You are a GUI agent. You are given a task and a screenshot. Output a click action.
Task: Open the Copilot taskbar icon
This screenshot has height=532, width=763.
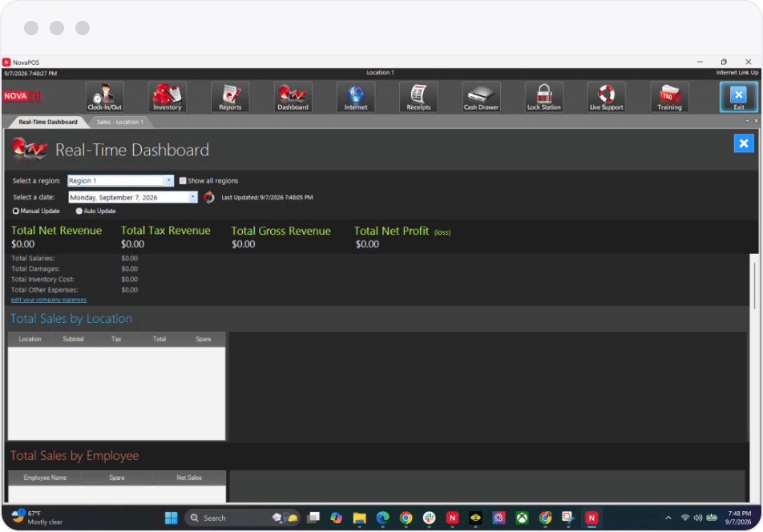click(x=337, y=518)
